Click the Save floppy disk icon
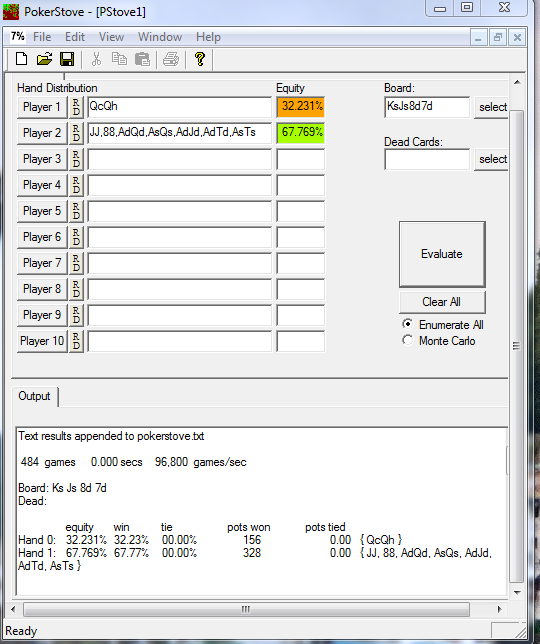This screenshot has width=540, height=644. tap(67, 59)
